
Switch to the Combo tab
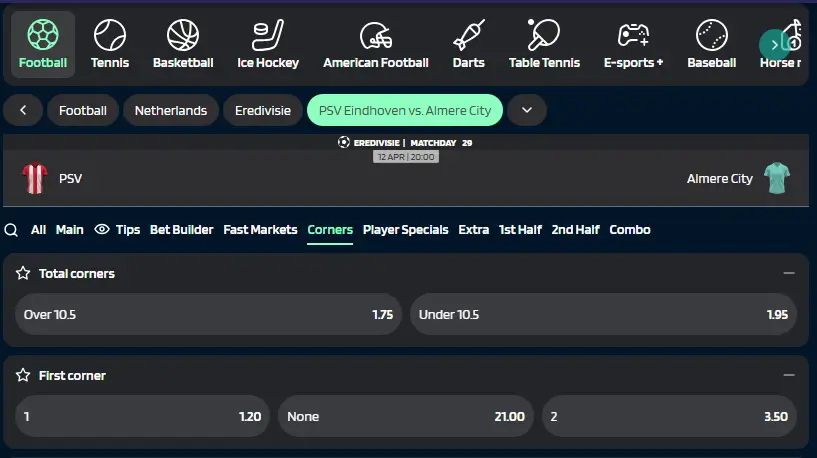click(x=629, y=230)
